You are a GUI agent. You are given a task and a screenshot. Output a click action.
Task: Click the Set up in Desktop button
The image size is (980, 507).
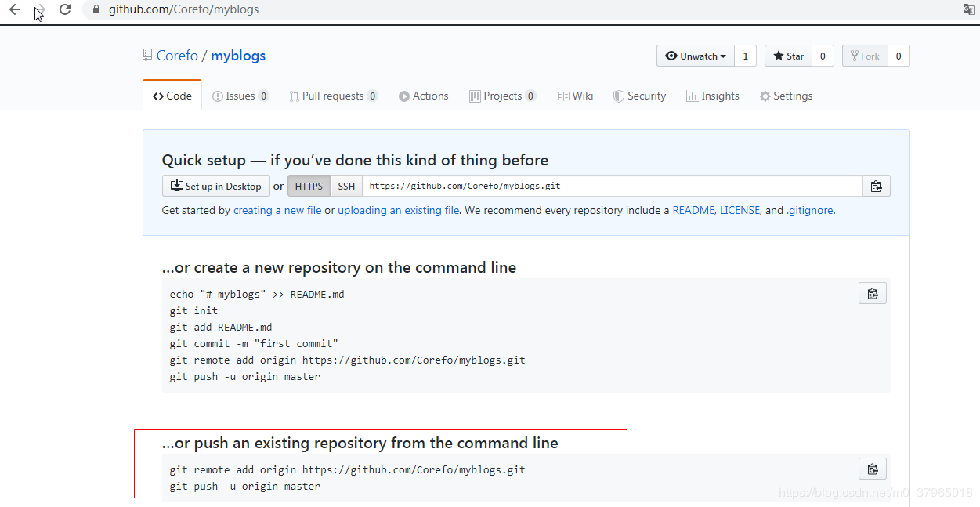[x=215, y=186]
